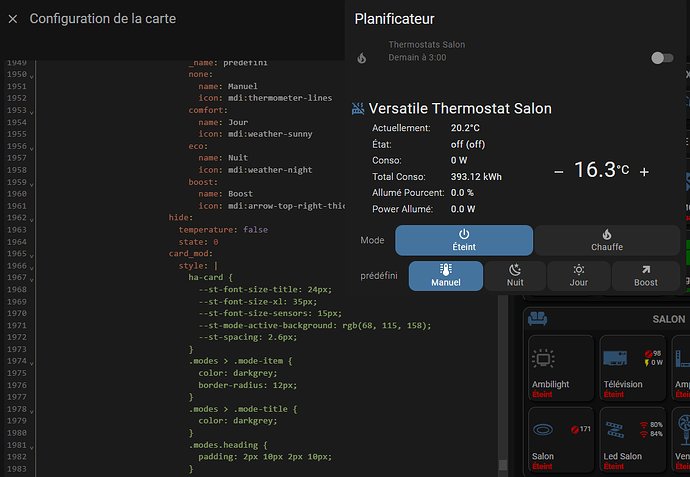The height and width of the screenshot is (477, 690).
Task: Toggle the Thermostats Salon schedule switch
Action: point(662,58)
